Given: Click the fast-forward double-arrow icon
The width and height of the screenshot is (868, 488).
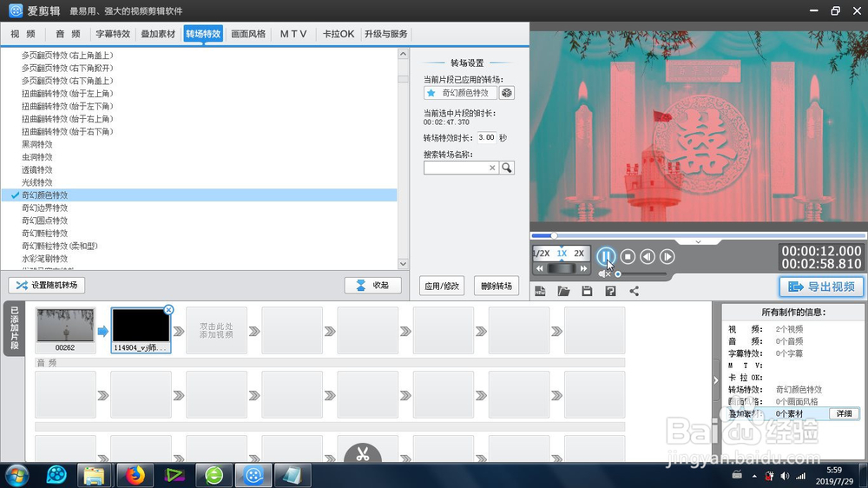Looking at the screenshot, I should 583,268.
